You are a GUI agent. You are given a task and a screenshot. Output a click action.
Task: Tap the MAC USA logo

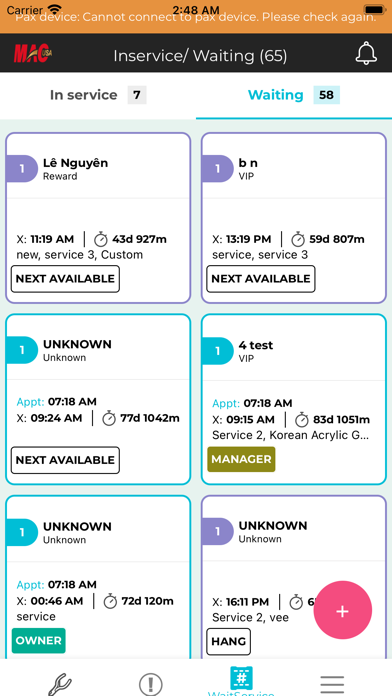(x=32, y=53)
